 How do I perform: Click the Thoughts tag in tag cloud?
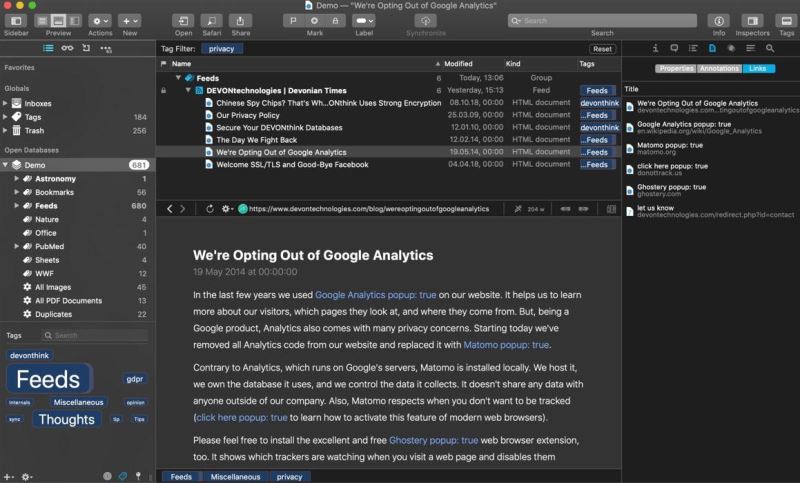67,419
